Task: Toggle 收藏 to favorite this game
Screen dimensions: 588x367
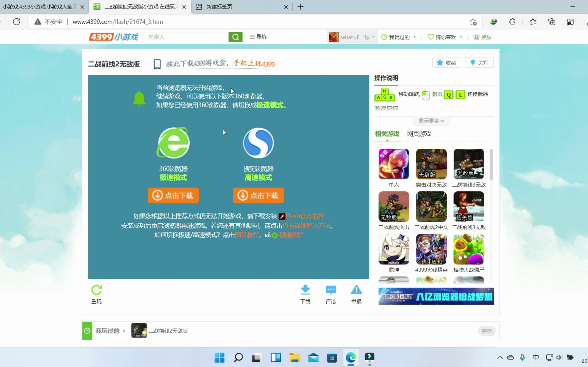Action: tap(446, 63)
